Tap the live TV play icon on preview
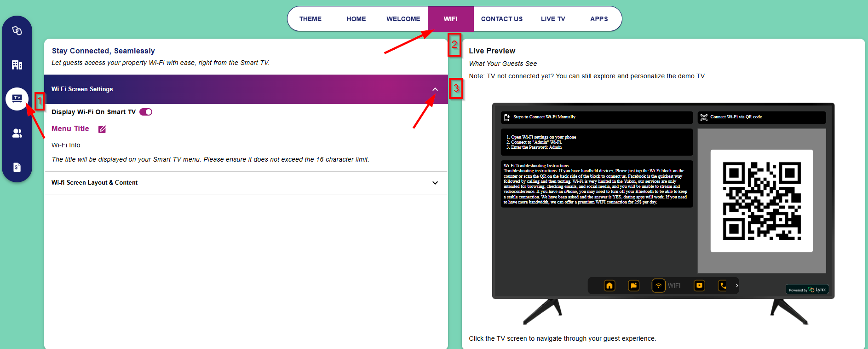 (700, 285)
